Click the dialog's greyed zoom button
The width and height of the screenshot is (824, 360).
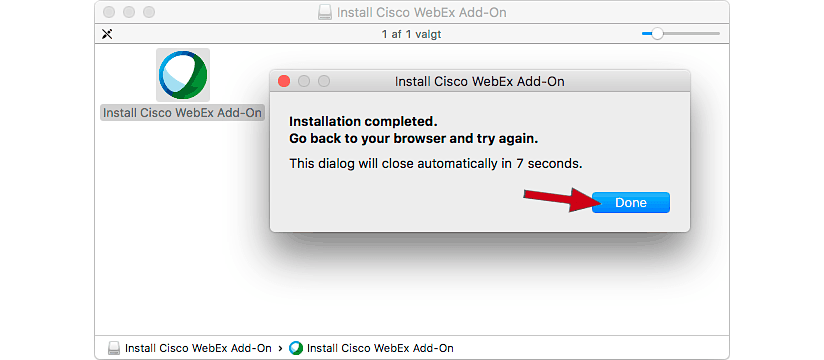324,81
